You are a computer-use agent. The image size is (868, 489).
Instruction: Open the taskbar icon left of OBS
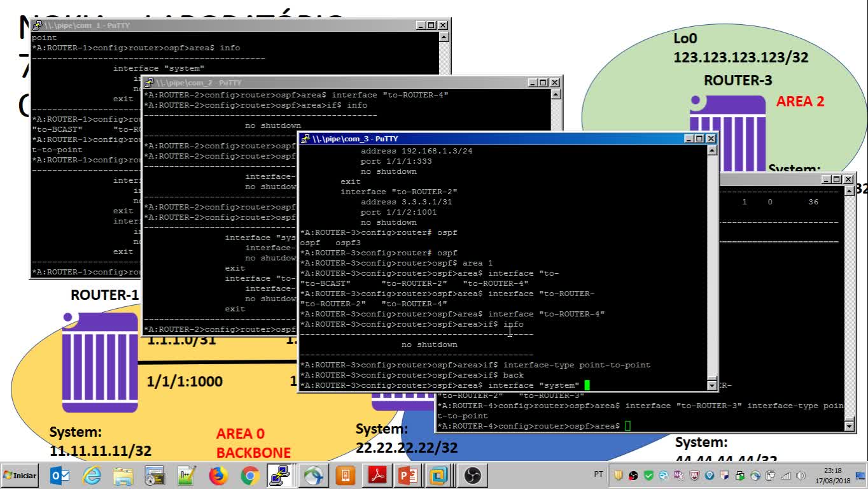tap(439, 475)
